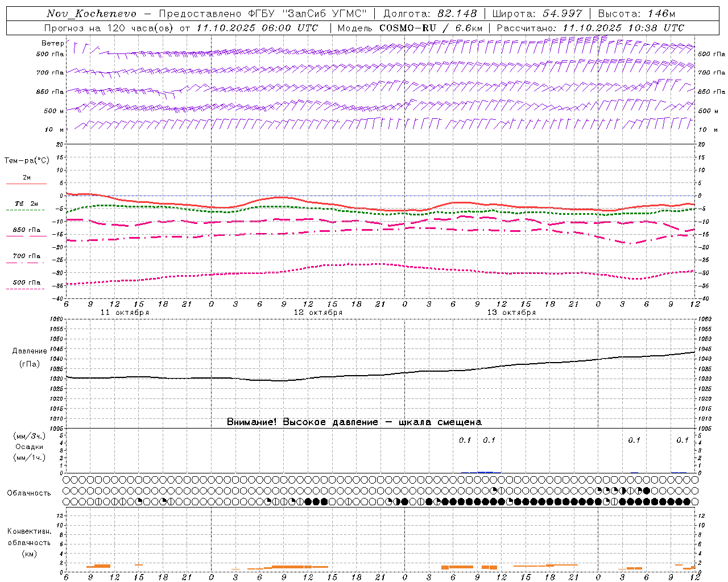Select the 'Широта: 54.997' latitude text
This screenshot has height=582, width=728.
[x=537, y=14]
